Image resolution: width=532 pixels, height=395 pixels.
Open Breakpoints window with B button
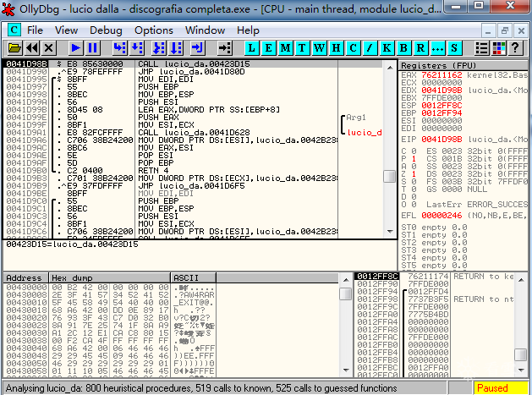click(x=403, y=48)
